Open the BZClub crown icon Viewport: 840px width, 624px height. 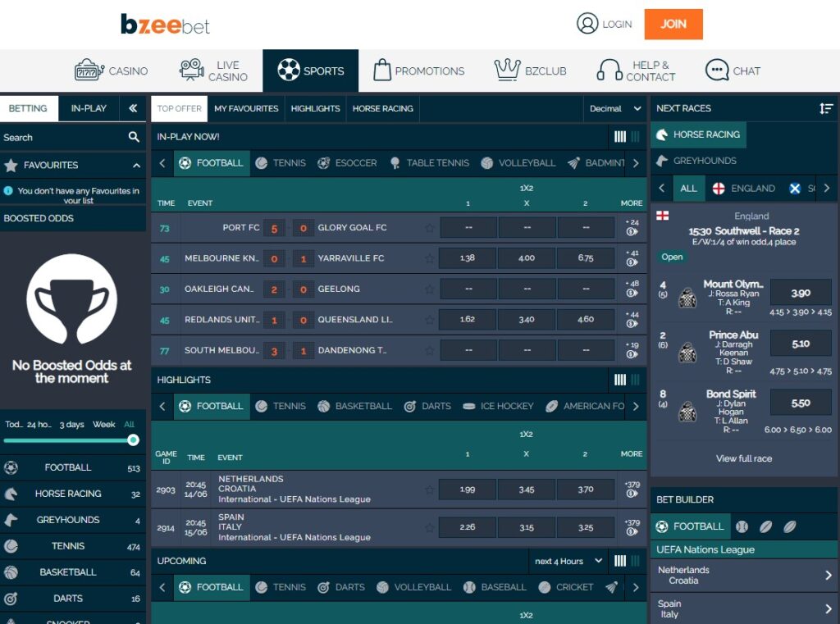[x=507, y=71]
